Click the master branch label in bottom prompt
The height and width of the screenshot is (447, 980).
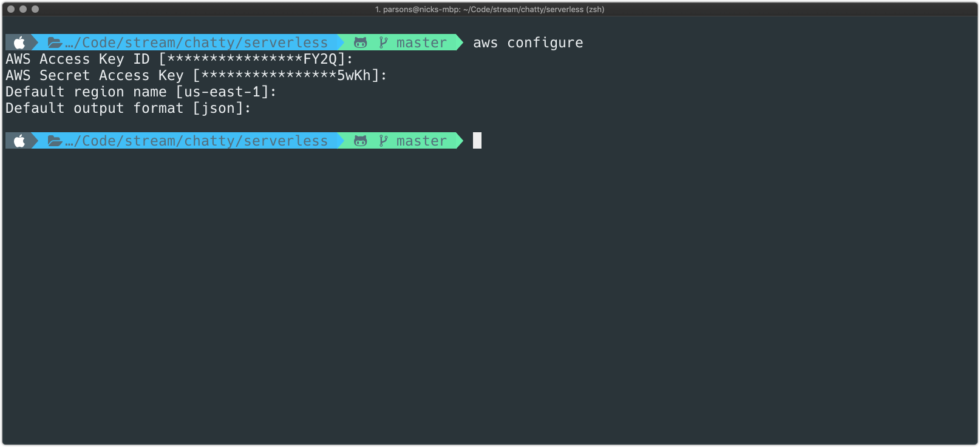coord(421,141)
